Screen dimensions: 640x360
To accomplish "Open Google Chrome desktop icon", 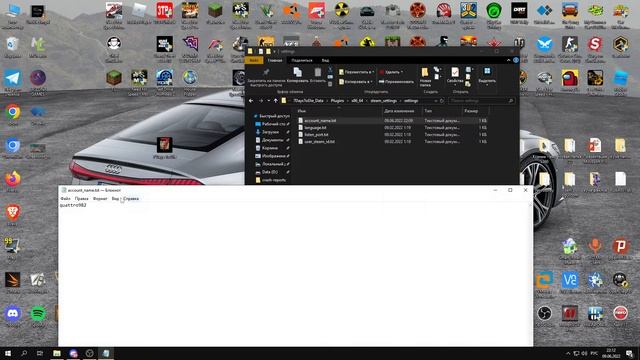I will click(x=13, y=115).
